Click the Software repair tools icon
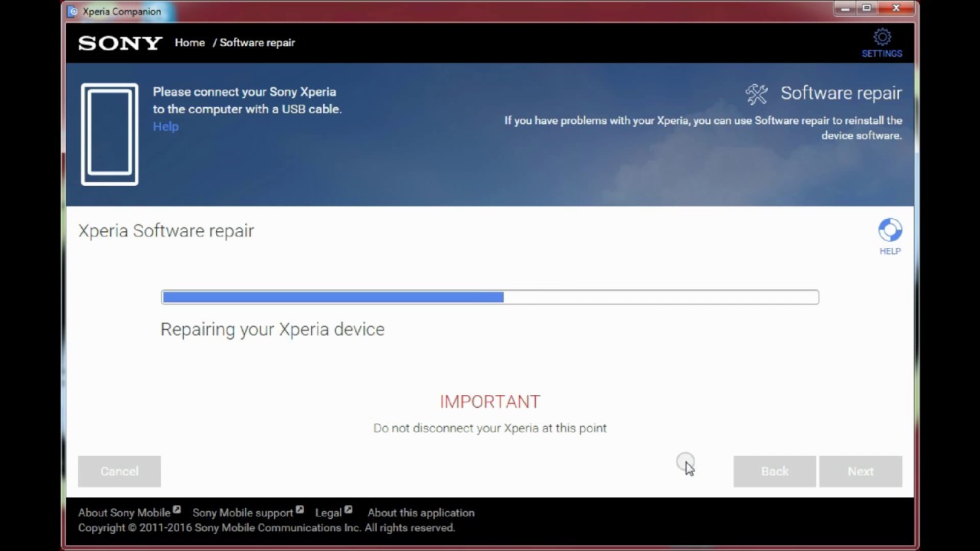 coord(756,93)
